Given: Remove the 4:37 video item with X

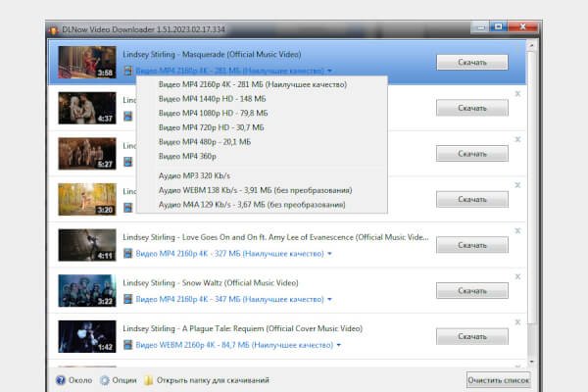Looking at the screenshot, I should click(517, 94).
